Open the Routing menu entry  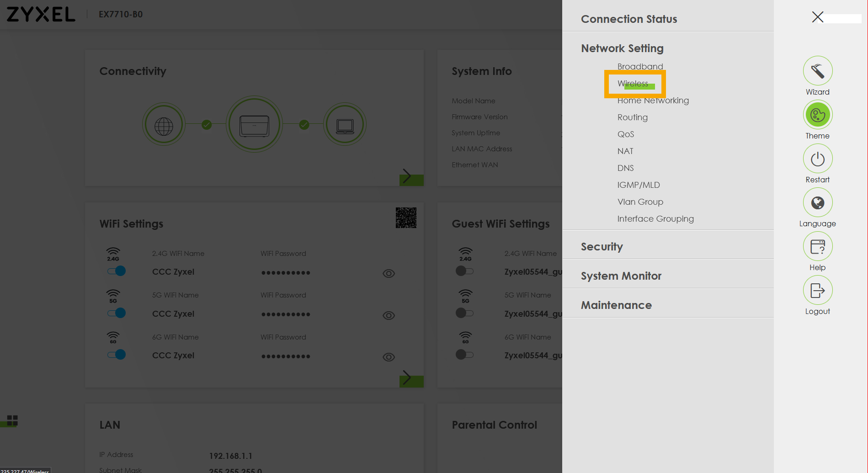pyautogui.click(x=632, y=117)
